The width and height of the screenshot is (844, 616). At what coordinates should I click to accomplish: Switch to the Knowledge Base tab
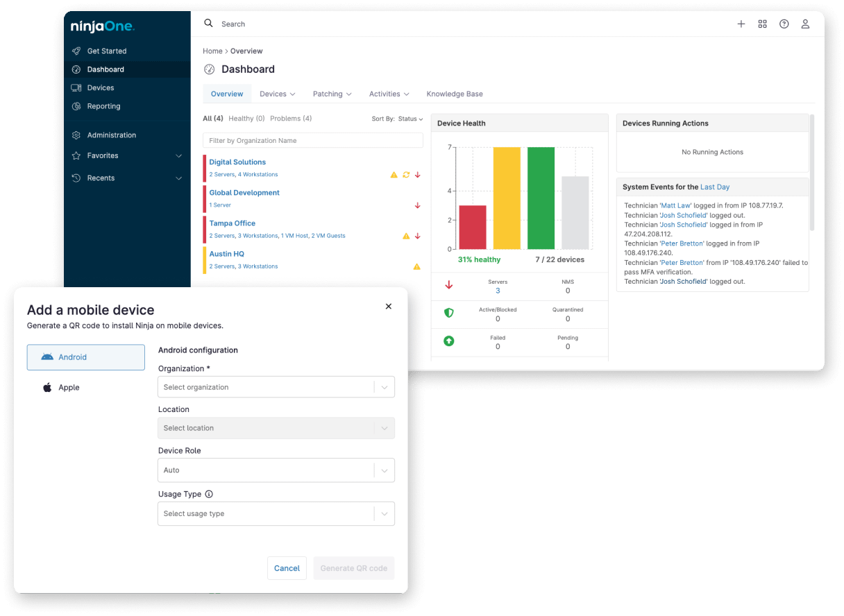pyautogui.click(x=455, y=94)
